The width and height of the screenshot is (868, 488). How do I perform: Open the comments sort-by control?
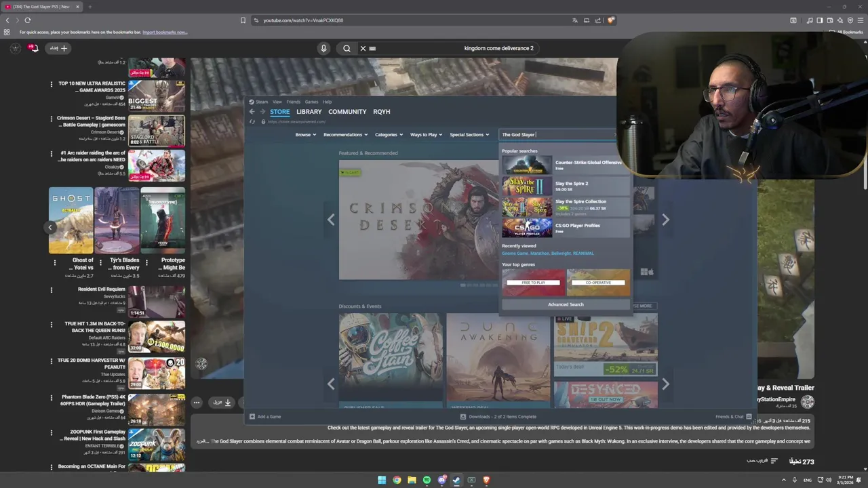[x=762, y=461]
